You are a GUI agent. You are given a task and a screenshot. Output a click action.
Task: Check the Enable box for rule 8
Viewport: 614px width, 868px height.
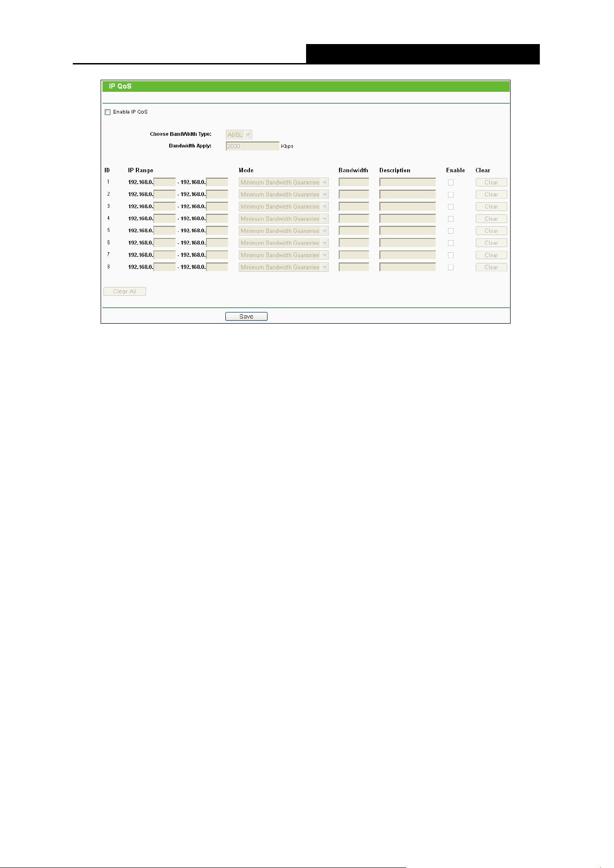(451, 267)
